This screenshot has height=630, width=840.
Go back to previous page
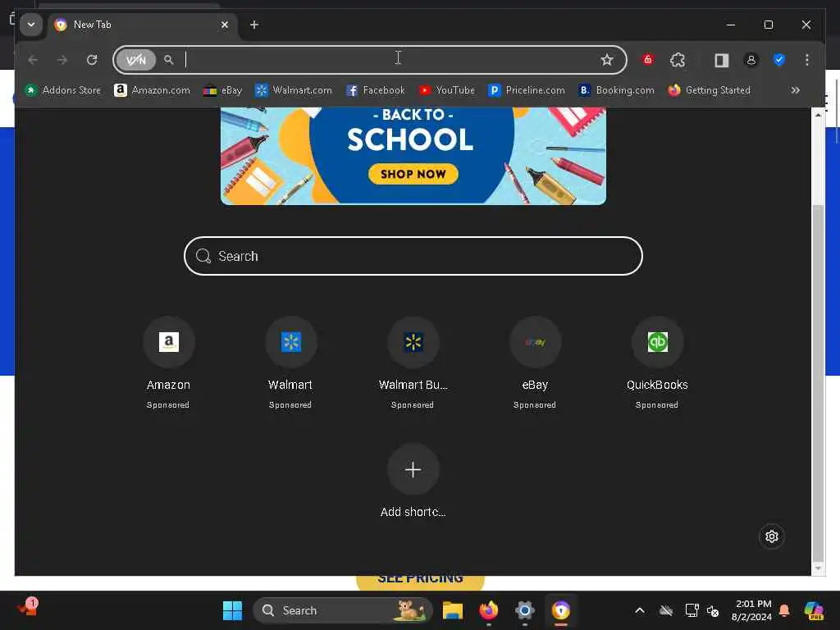33,60
